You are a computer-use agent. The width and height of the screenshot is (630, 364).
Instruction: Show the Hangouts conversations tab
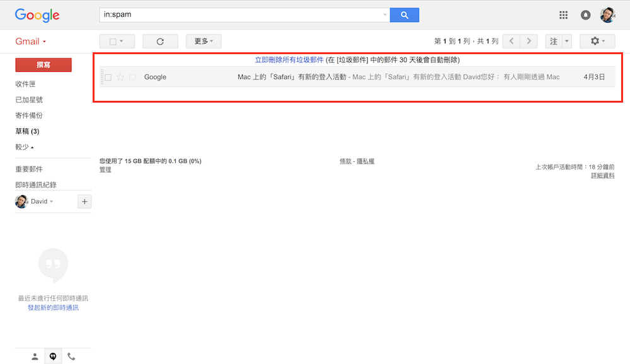[53, 356]
